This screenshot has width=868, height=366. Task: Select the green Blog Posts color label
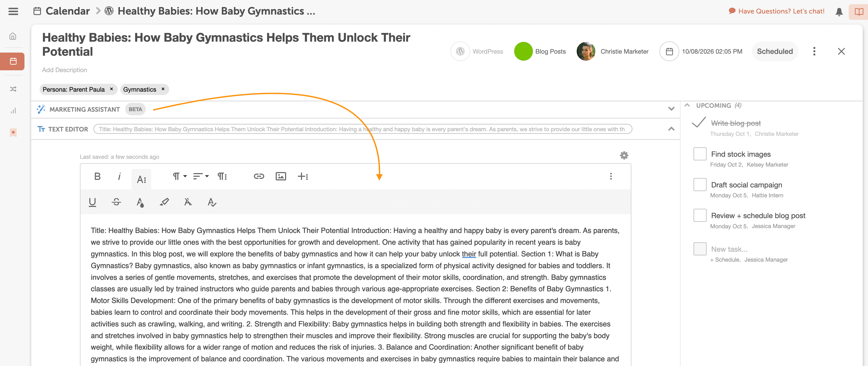523,51
